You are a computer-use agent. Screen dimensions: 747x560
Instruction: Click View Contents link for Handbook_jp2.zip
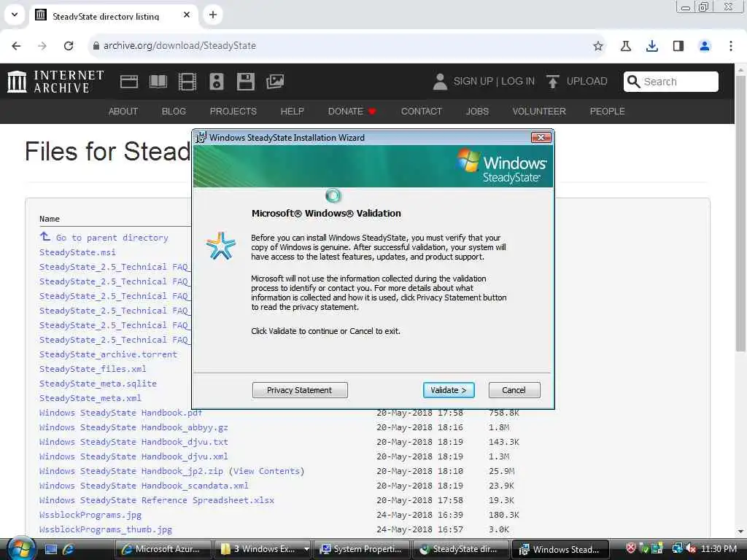click(266, 471)
